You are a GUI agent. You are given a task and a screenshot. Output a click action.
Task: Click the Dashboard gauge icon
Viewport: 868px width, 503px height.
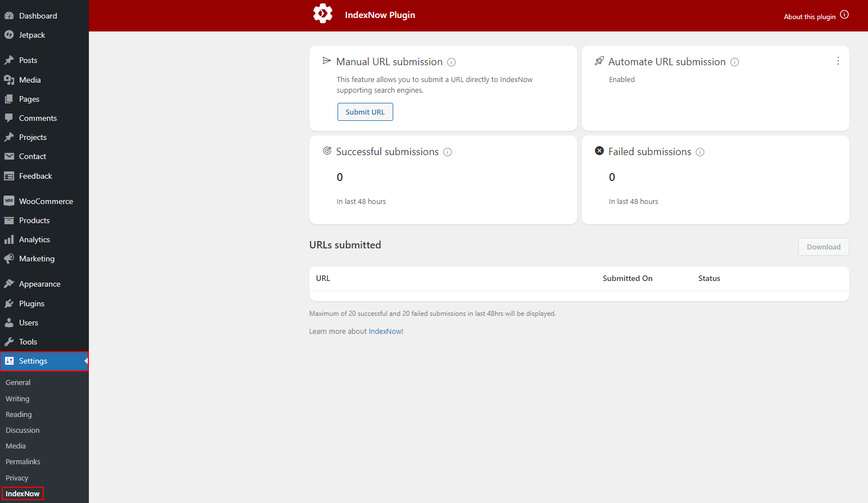[9, 16]
